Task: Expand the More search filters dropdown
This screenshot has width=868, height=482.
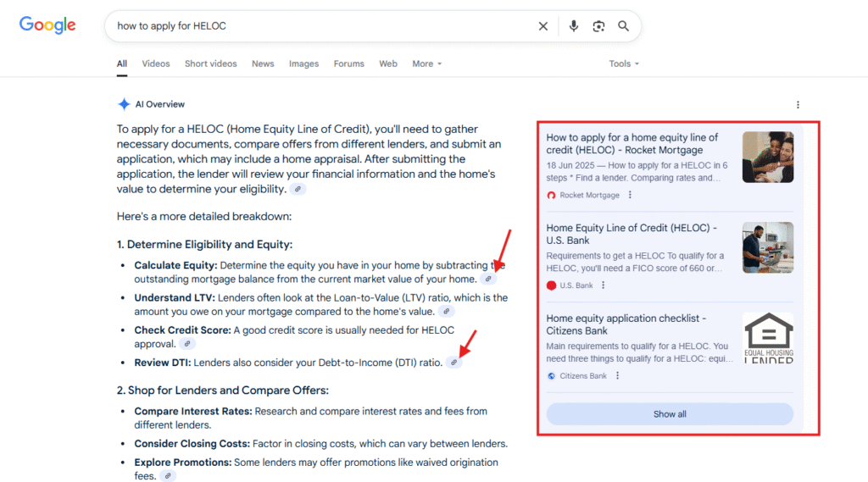Action: [x=426, y=64]
